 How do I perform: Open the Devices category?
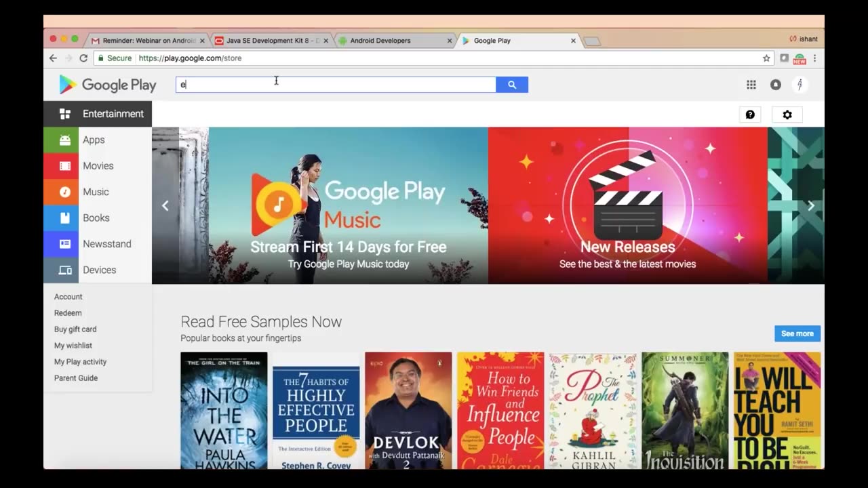(98, 270)
